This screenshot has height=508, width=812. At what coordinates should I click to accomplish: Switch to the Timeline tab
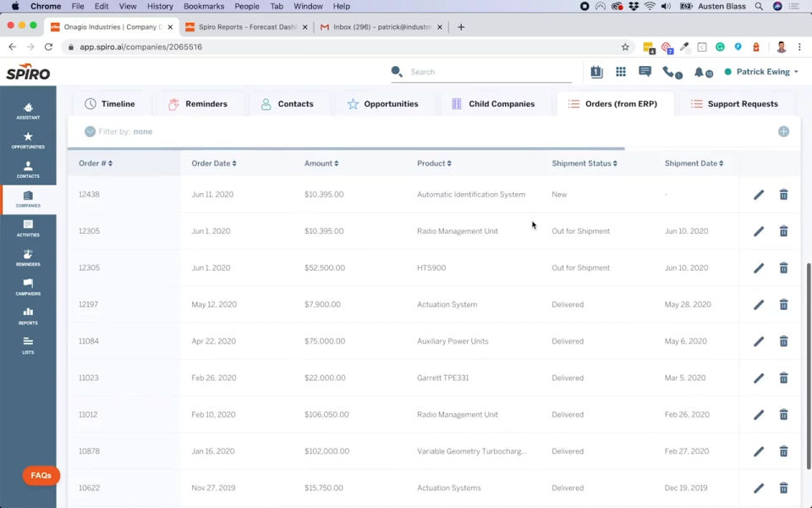click(x=110, y=103)
